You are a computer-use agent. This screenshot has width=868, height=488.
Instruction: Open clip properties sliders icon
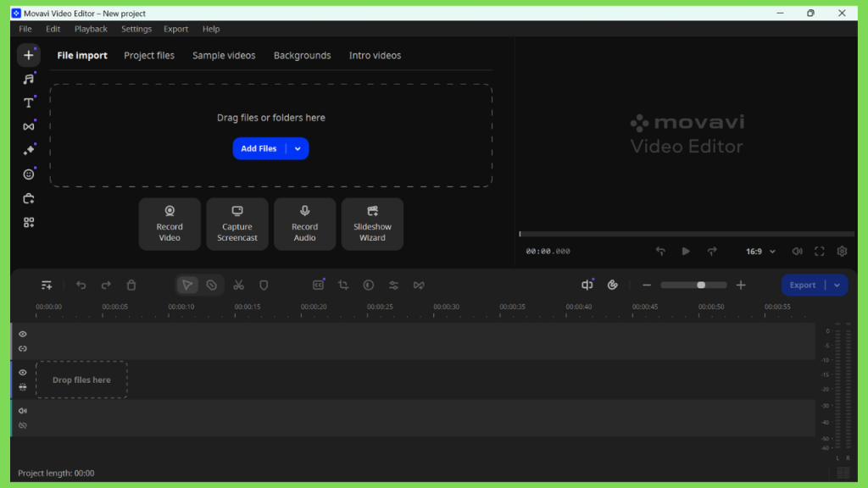pyautogui.click(x=393, y=286)
